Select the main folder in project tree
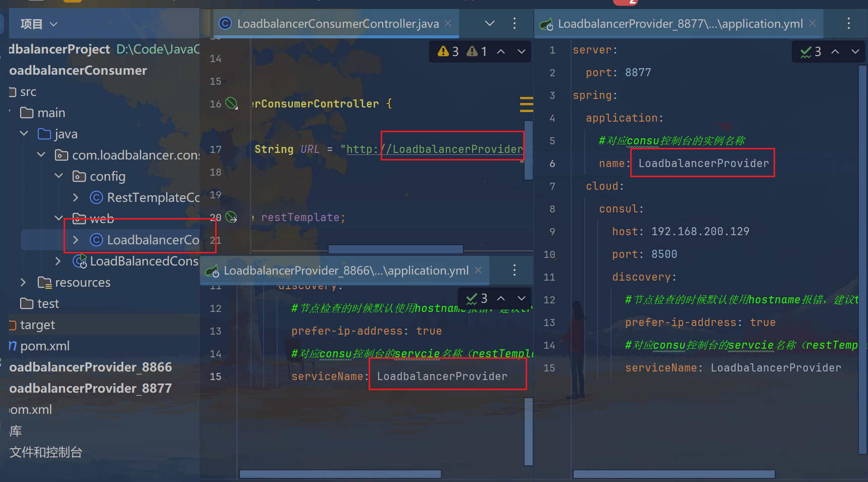 42,113
